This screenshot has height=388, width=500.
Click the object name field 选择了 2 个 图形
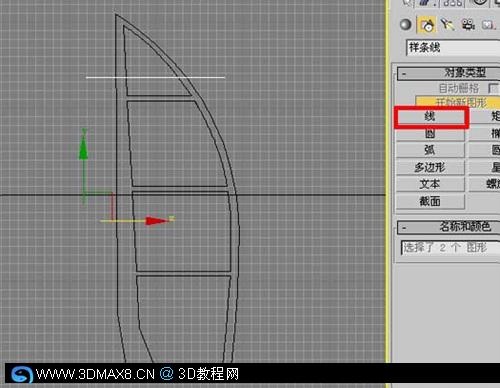pos(450,248)
